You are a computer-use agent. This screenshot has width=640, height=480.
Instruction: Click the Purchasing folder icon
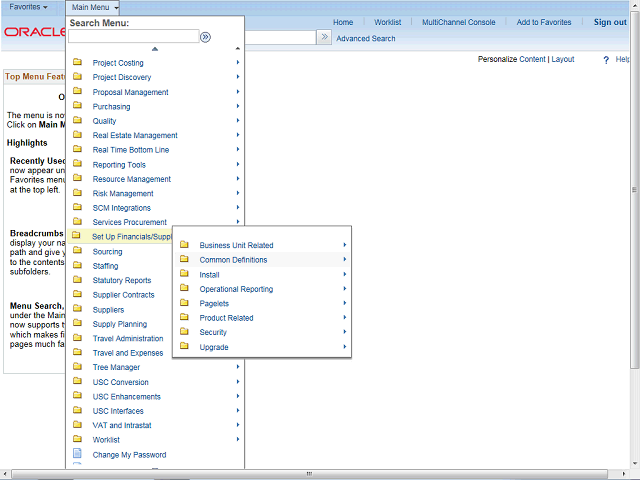(x=77, y=105)
